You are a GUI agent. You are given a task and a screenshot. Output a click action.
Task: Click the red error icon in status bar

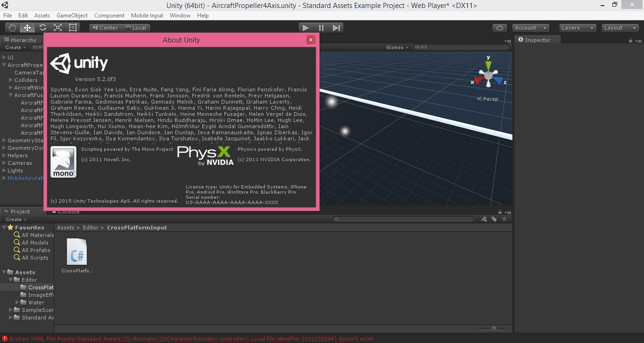point(5,339)
